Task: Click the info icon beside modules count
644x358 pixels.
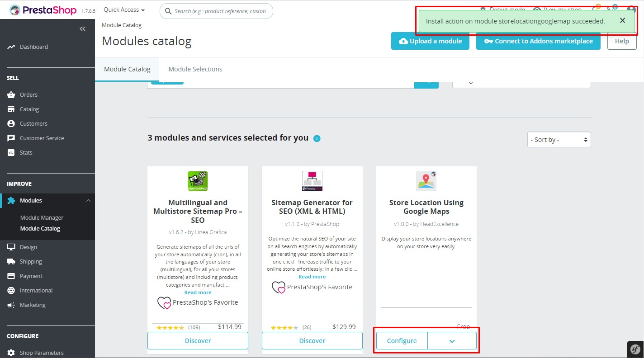Action: click(317, 138)
